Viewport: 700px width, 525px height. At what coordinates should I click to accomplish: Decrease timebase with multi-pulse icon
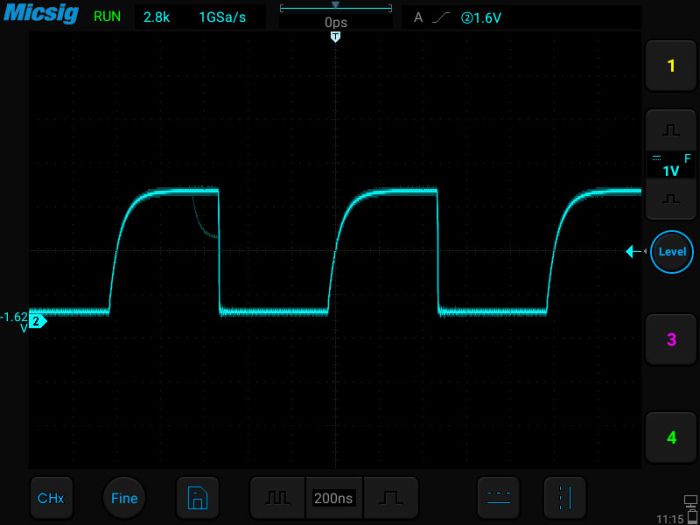(278, 498)
